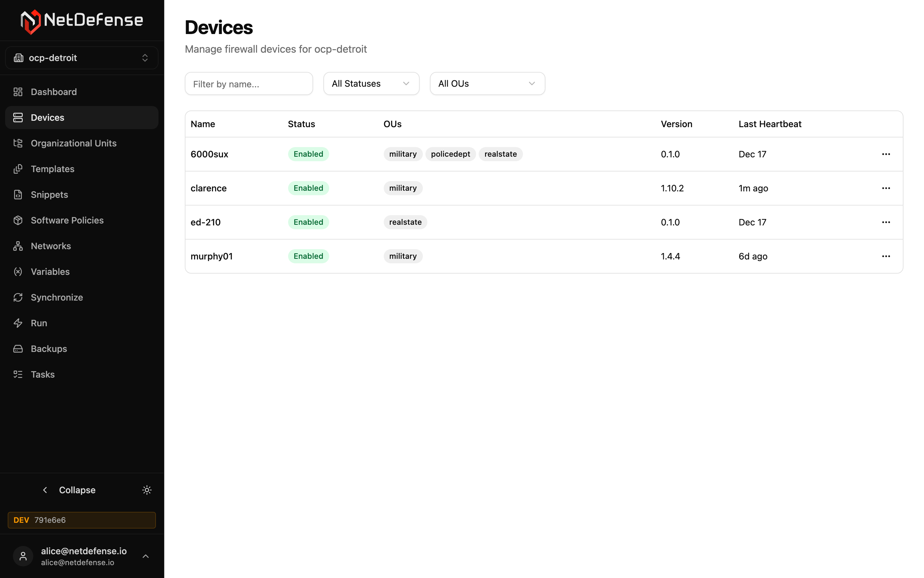Click the Name column header

(x=203, y=124)
